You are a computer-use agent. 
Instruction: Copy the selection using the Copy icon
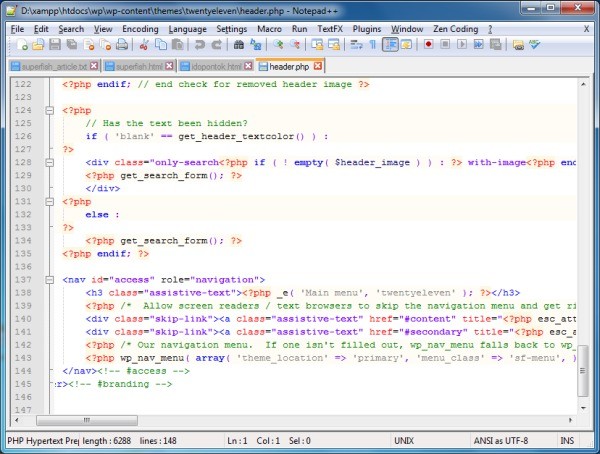click(161, 45)
